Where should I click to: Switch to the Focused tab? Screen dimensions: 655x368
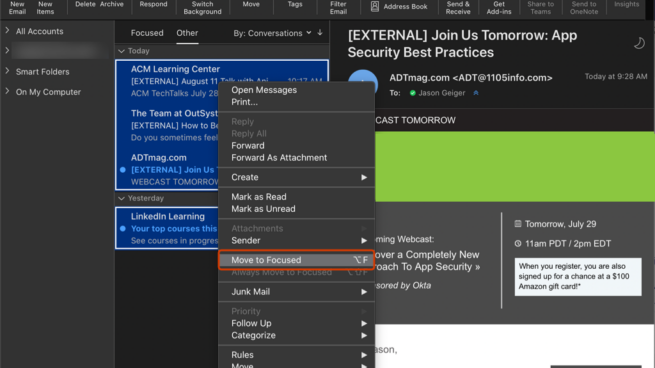click(x=147, y=33)
